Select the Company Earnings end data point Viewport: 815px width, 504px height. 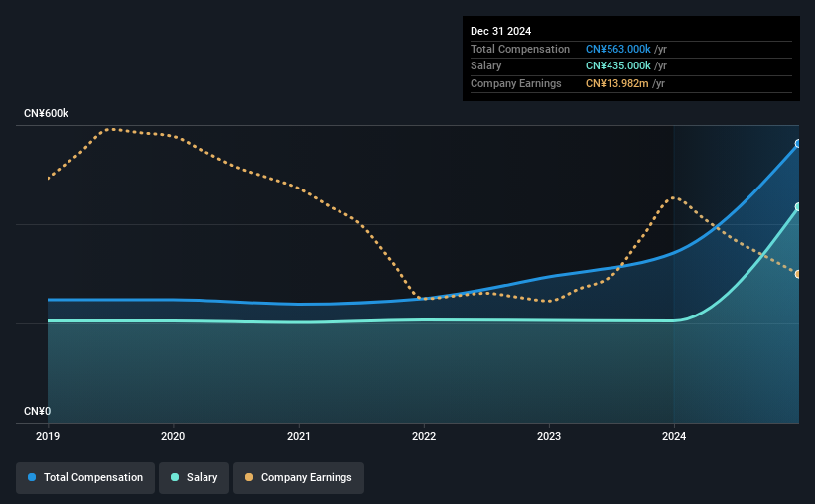pos(798,274)
